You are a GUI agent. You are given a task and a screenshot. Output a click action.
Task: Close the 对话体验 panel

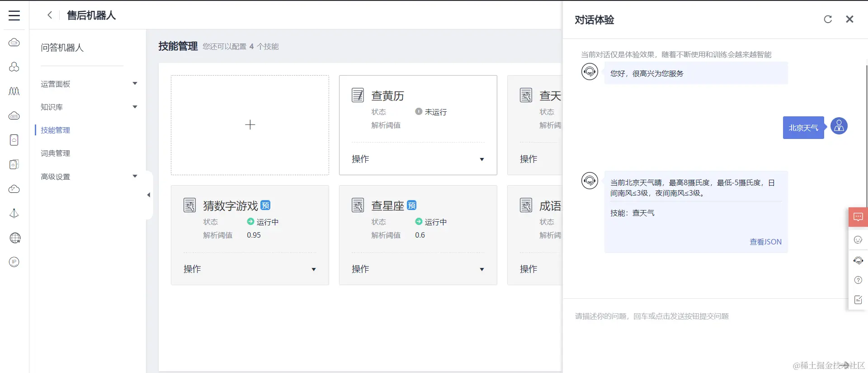click(x=849, y=19)
